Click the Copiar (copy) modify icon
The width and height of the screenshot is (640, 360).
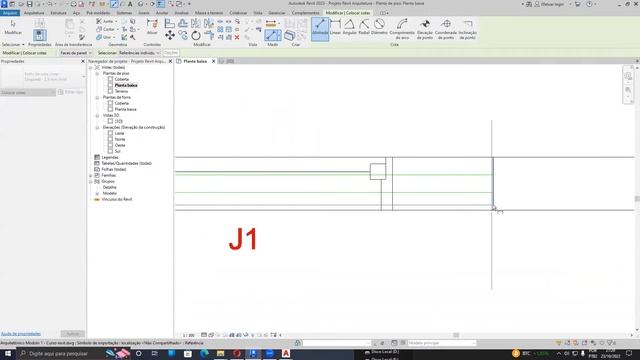pos(183,36)
